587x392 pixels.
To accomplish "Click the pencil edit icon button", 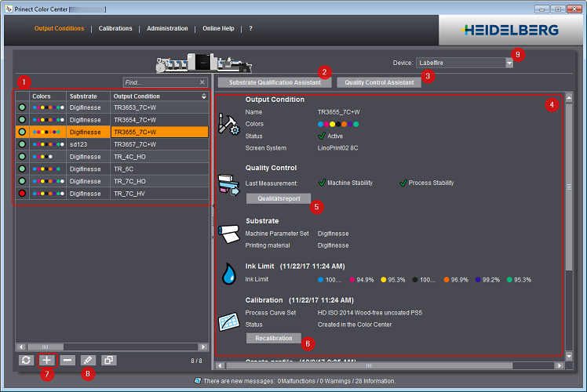I will (x=88, y=360).
